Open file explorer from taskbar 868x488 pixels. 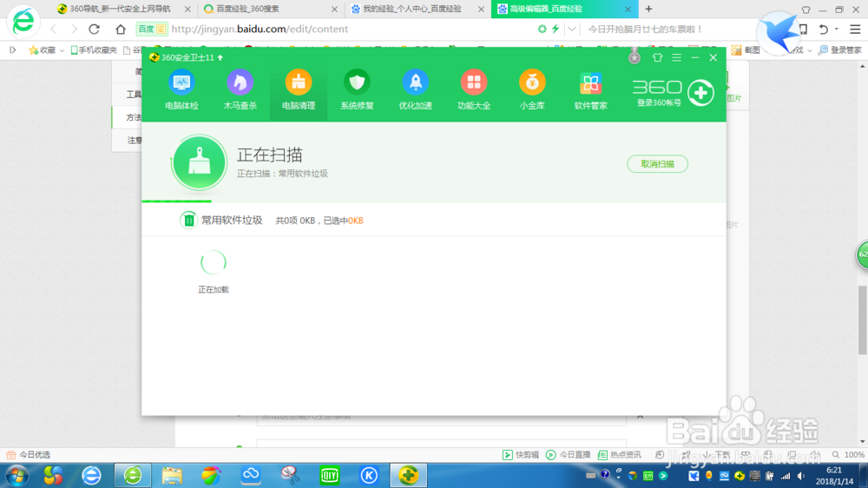[172, 475]
